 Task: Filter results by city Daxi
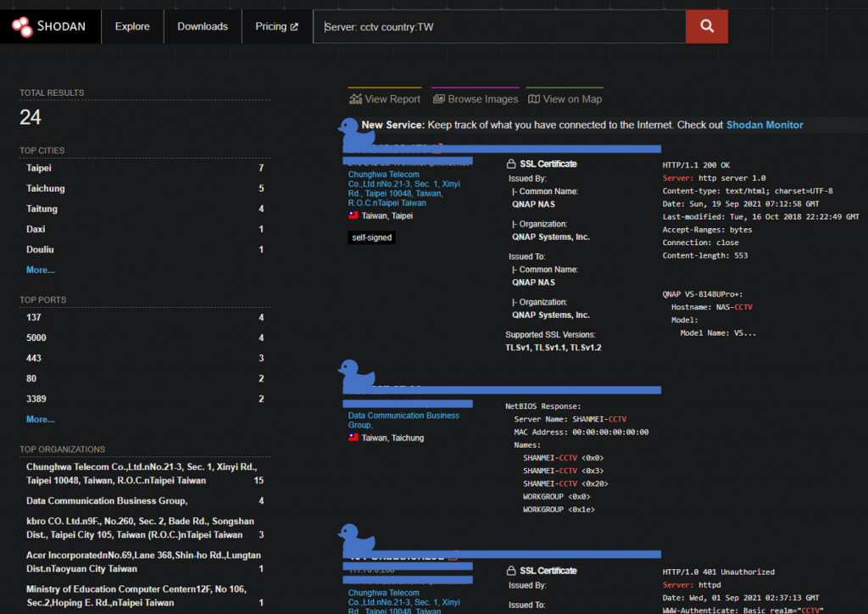click(145, 229)
